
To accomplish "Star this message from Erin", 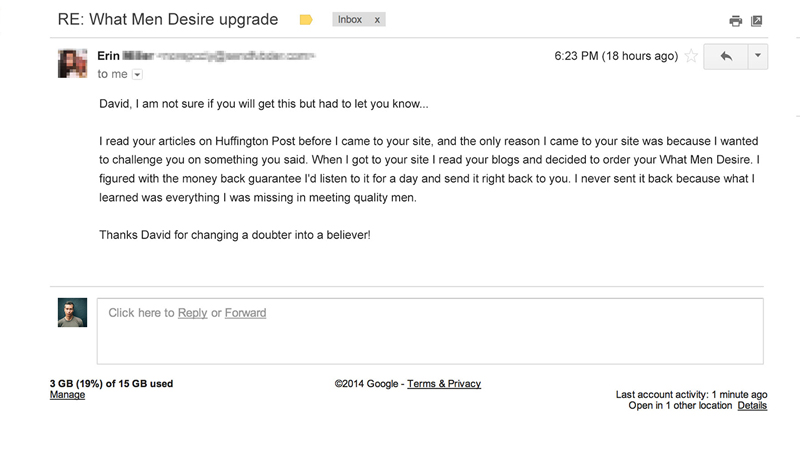I will 691,56.
